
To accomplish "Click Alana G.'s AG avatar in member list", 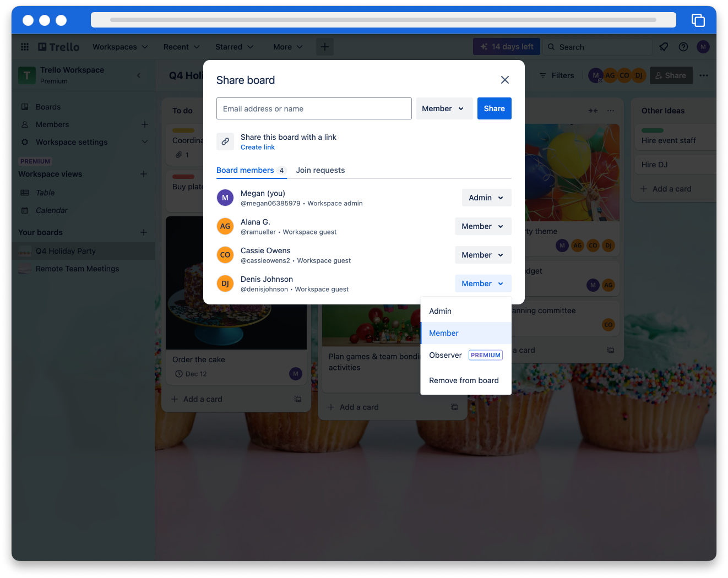I will pyautogui.click(x=225, y=226).
